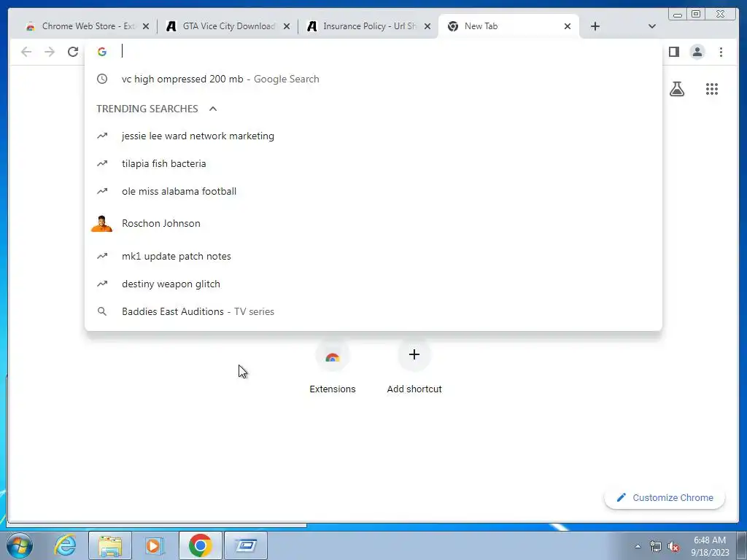Screen dimensions: 747x560
Task: Click the trending arrow beside tilapia fish bacteria
Action: click(x=102, y=164)
